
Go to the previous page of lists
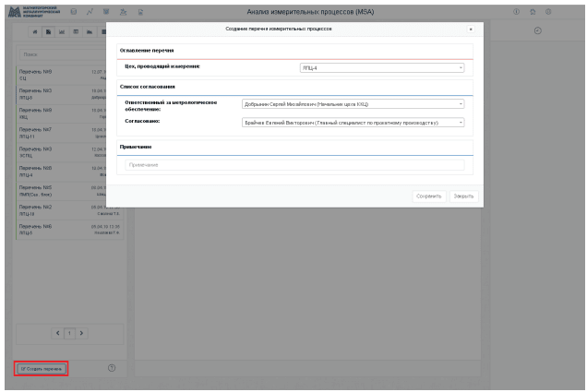pos(57,331)
